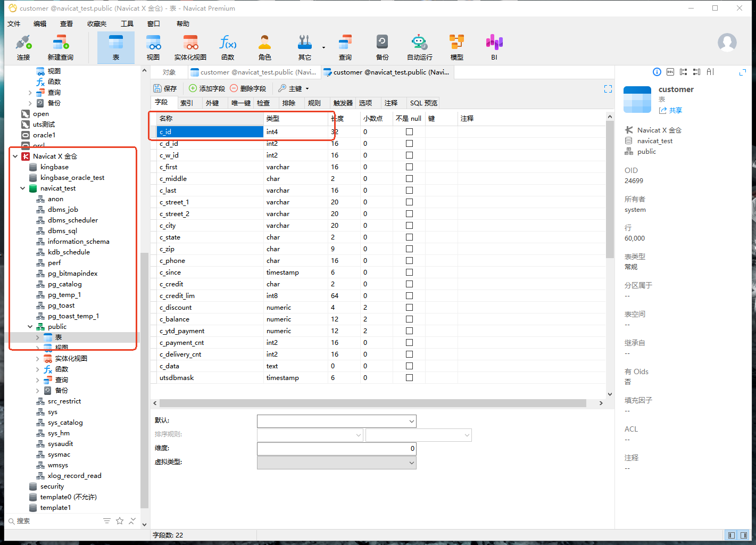756x545 pixels.
Task: Click the 共享 link
Action: click(x=670, y=110)
